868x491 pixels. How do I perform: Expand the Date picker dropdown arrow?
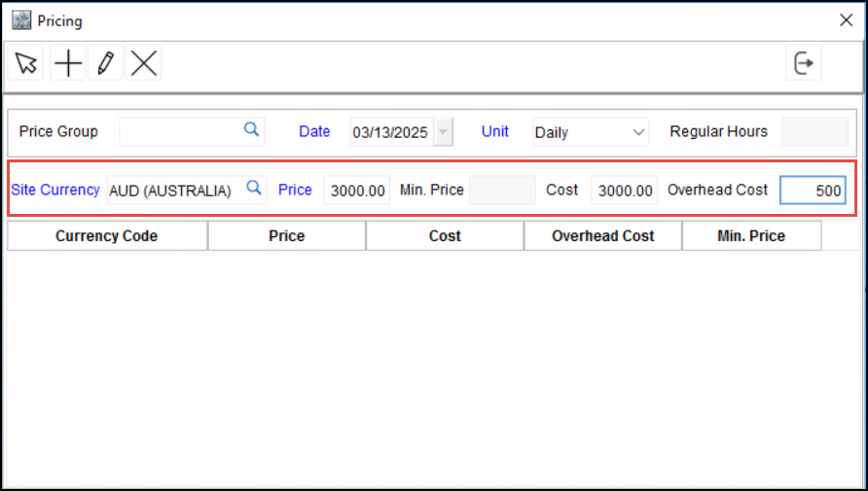pos(443,132)
